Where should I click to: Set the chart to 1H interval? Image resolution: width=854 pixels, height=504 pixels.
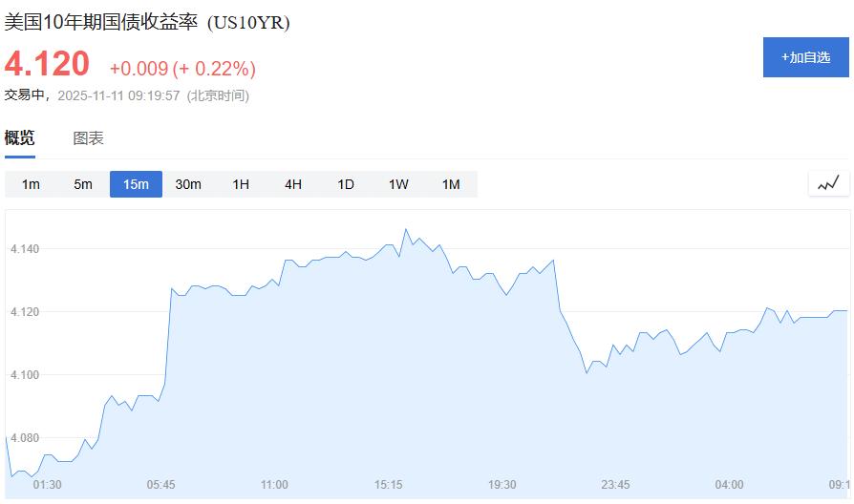pos(241,184)
